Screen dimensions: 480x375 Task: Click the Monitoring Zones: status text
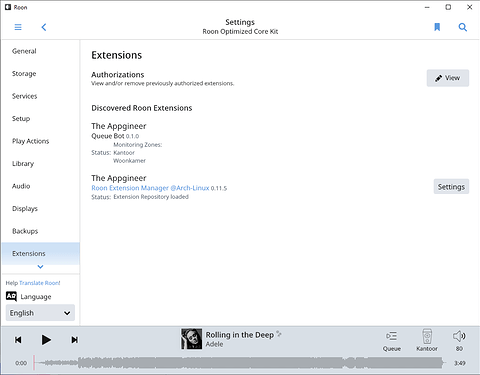pyautogui.click(x=138, y=145)
